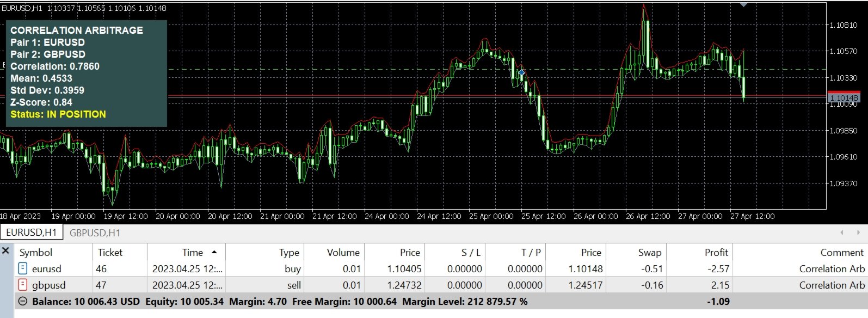868x318 pixels.
Task: Click the gbpusd open price 1.24732
Action: click(x=404, y=285)
